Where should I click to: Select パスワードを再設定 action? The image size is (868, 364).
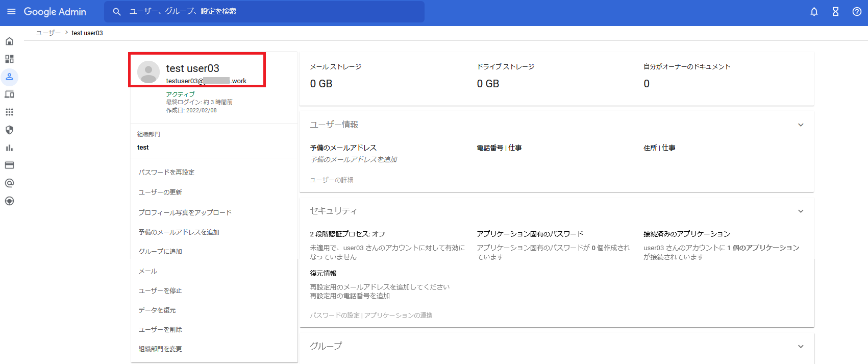166,173
